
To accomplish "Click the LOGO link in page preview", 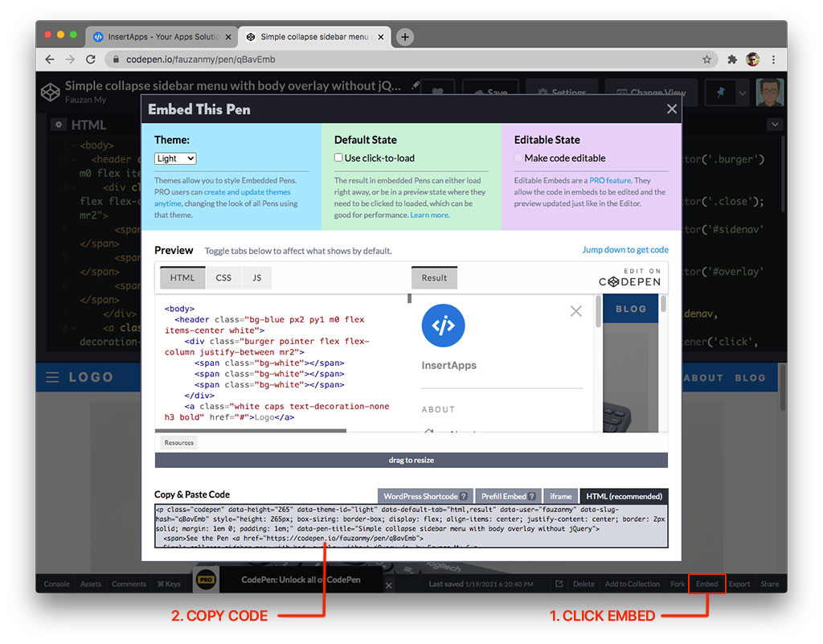I will pyautogui.click(x=91, y=377).
